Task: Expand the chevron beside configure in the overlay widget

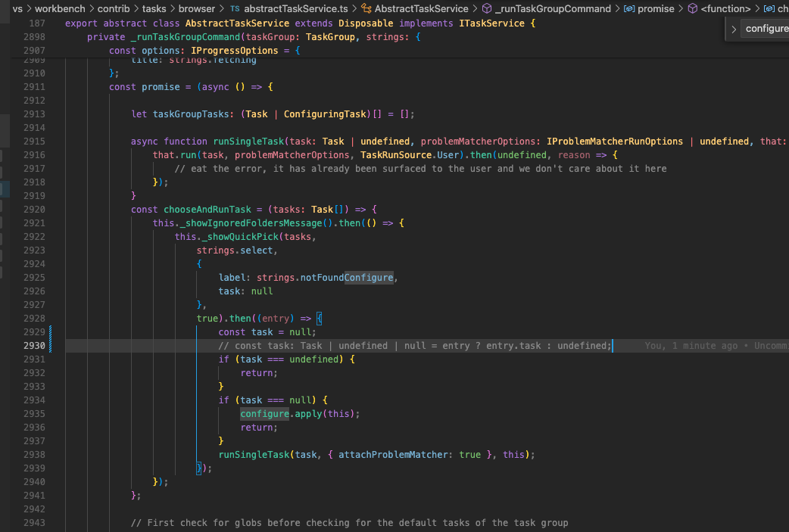Action: point(732,28)
